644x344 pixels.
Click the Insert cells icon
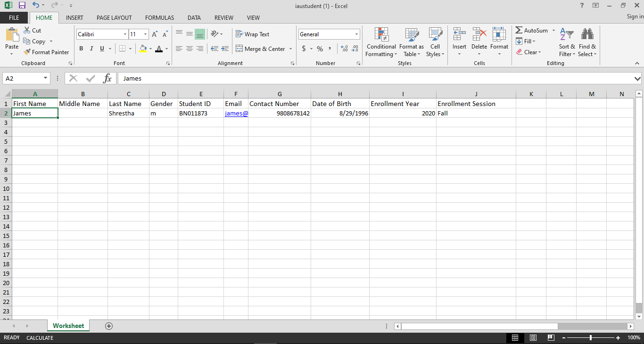click(459, 34)
